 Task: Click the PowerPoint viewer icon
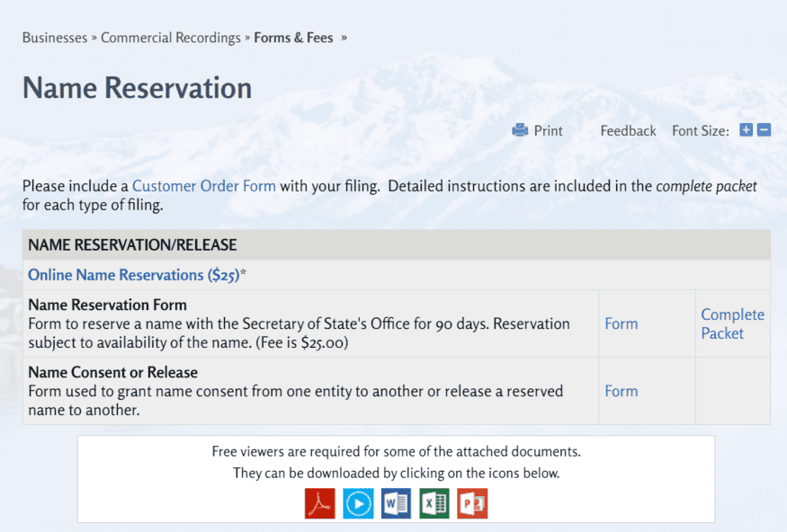(x=472, y=503)
